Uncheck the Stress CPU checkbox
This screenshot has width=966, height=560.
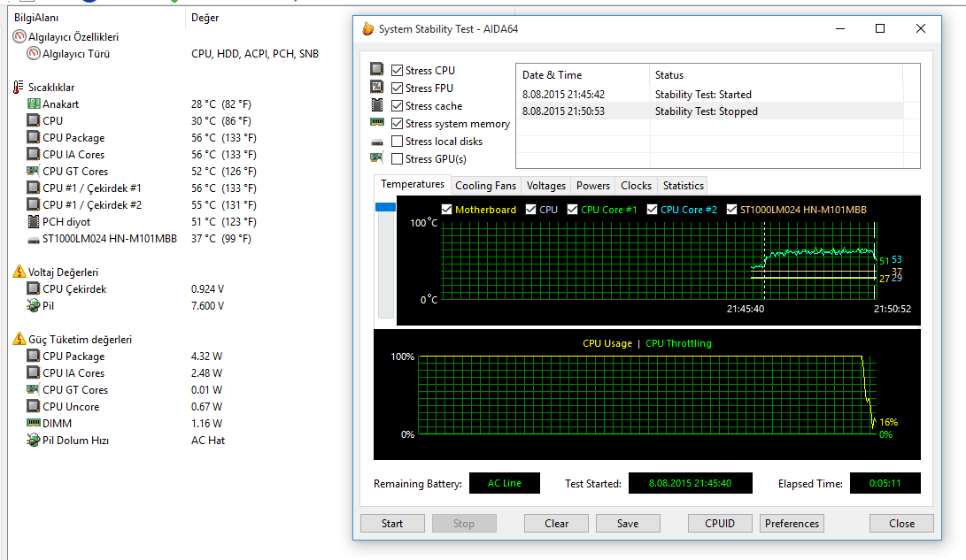click(x=398, y=70)
